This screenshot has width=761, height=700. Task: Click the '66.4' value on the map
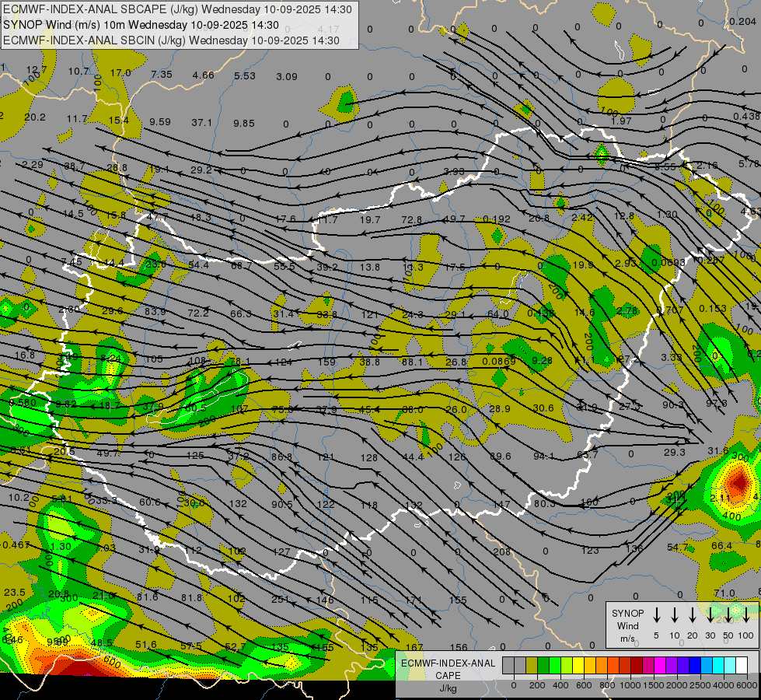[721, 545]
